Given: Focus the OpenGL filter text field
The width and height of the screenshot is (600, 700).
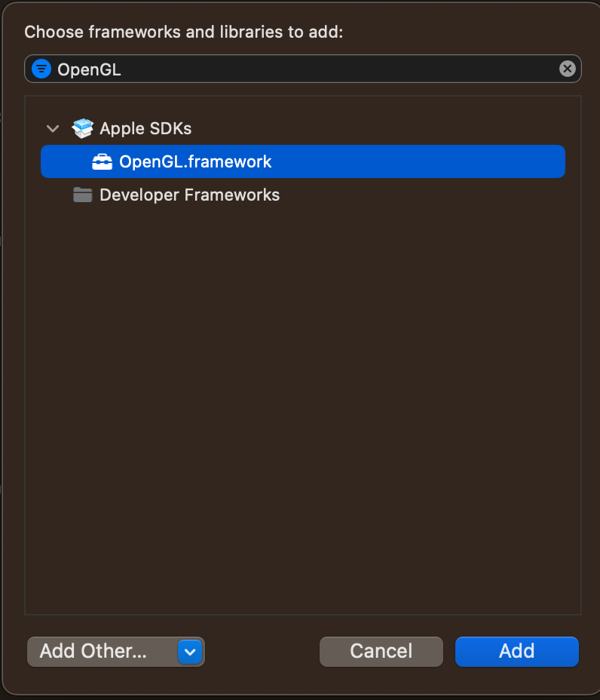Looking at the screenshot, I should pyautogui.click(x=302, y=69).
